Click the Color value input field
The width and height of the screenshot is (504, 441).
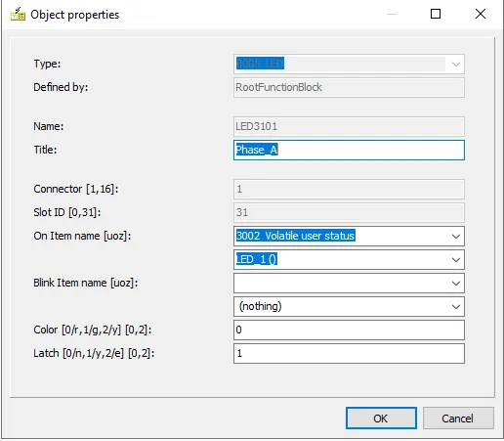click(x=349, y=330)
